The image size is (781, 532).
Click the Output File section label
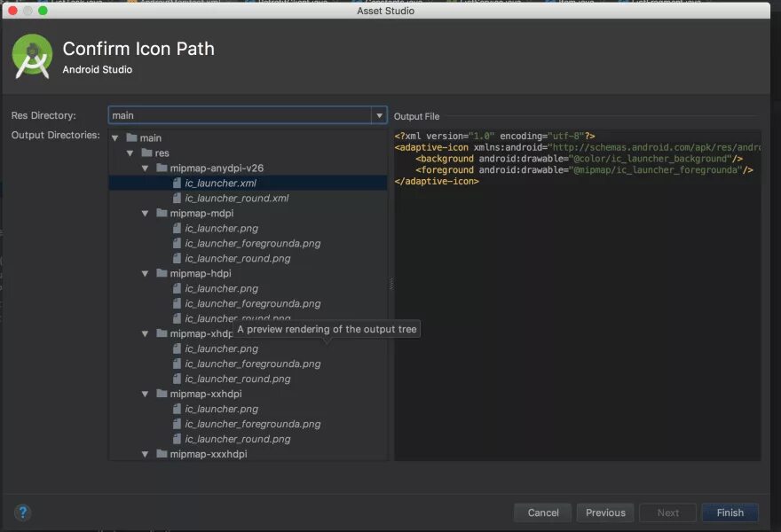point(416,116)
